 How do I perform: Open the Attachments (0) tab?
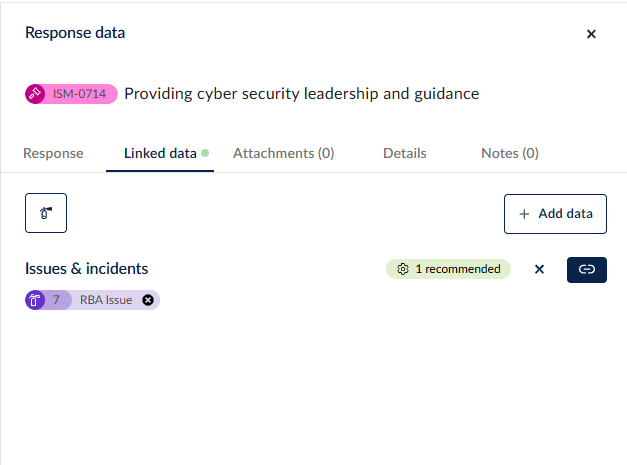click(x=284, y=154)
